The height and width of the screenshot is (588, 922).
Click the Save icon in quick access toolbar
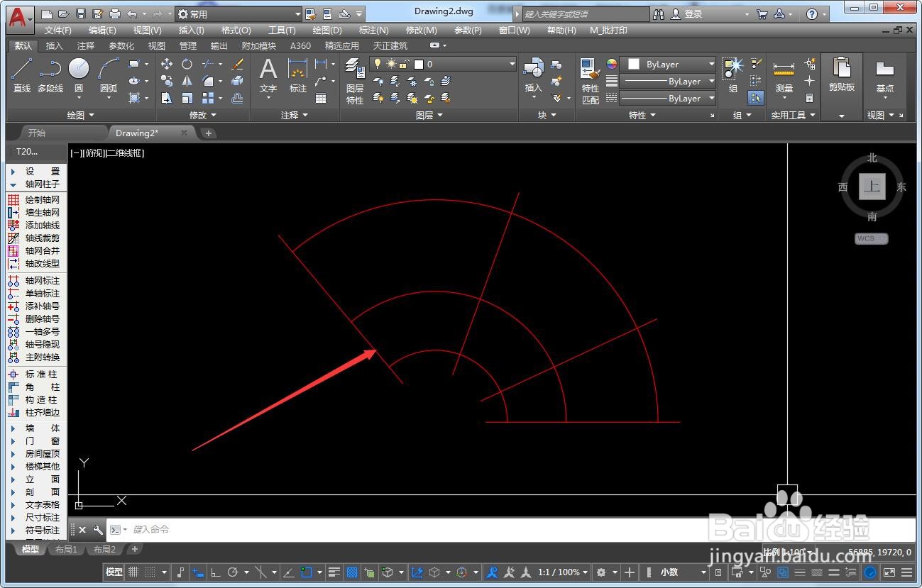pos(81,13)
